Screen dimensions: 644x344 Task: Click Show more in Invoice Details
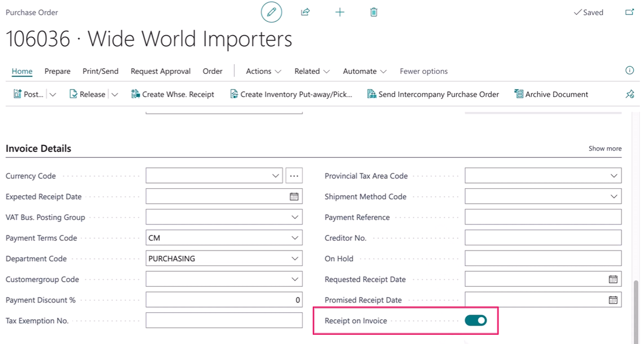604,148
